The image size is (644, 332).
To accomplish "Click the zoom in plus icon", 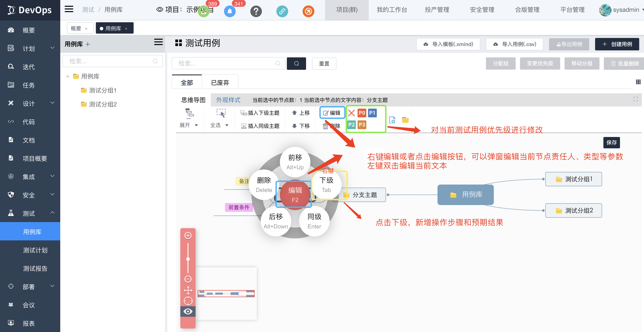I will [188, 236].
